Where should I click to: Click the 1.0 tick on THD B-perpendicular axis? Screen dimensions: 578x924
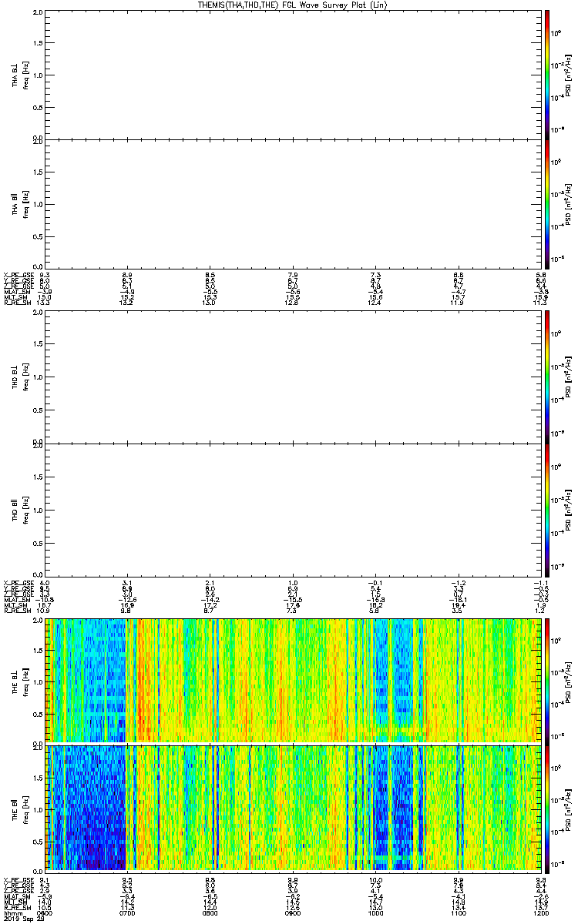(x=39, y=377)
